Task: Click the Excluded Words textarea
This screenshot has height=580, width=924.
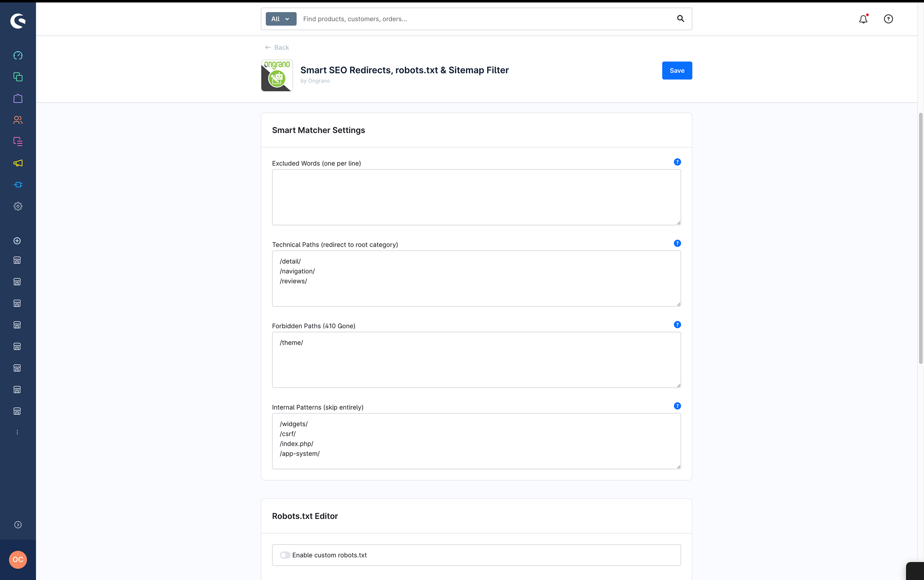Action: click(476, 197)
